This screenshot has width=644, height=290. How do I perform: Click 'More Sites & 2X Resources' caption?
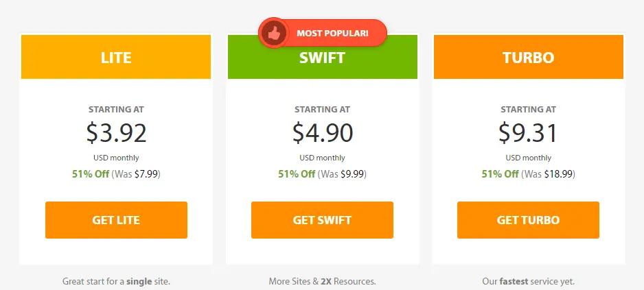pyautogui.click(x=323, y=282)
